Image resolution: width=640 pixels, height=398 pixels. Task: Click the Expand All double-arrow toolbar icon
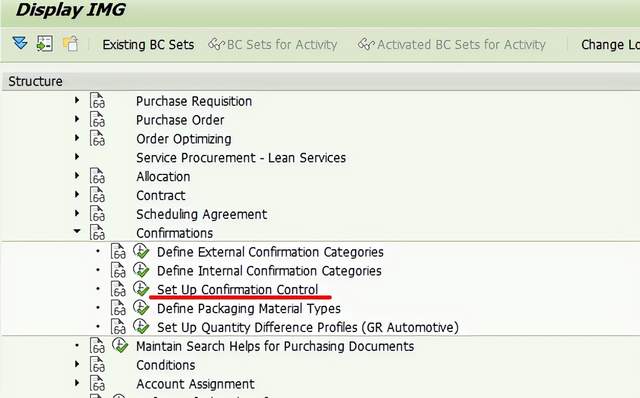coord(20,43)
